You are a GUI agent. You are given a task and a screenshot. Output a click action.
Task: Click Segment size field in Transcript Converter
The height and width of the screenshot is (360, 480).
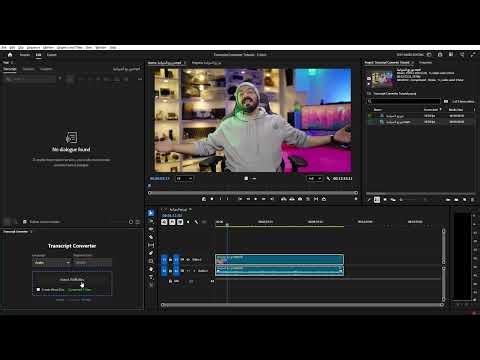(x=93, y=263)
